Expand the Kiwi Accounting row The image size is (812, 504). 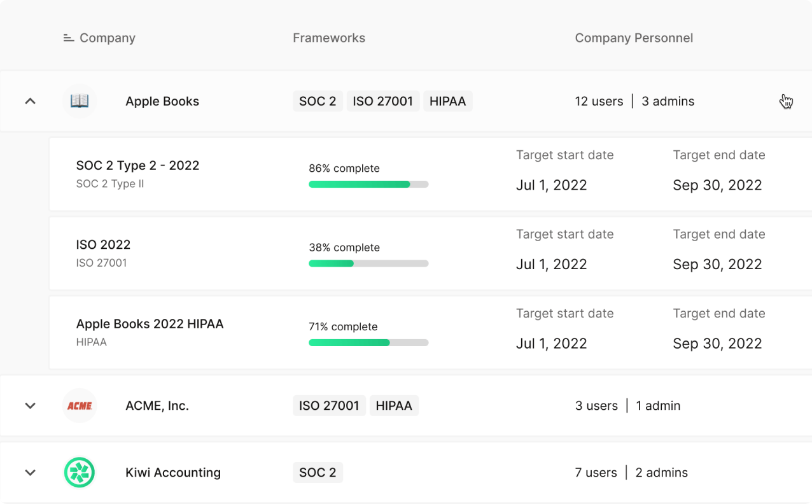30,473
